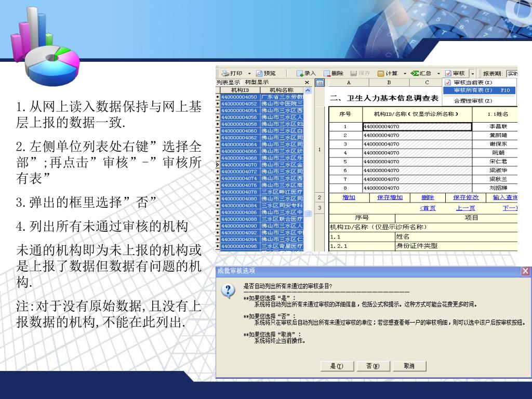The image size is (532, 399).
Task: Select the row 440000004078 三水区畔江医疗
Action: point(260,192)
